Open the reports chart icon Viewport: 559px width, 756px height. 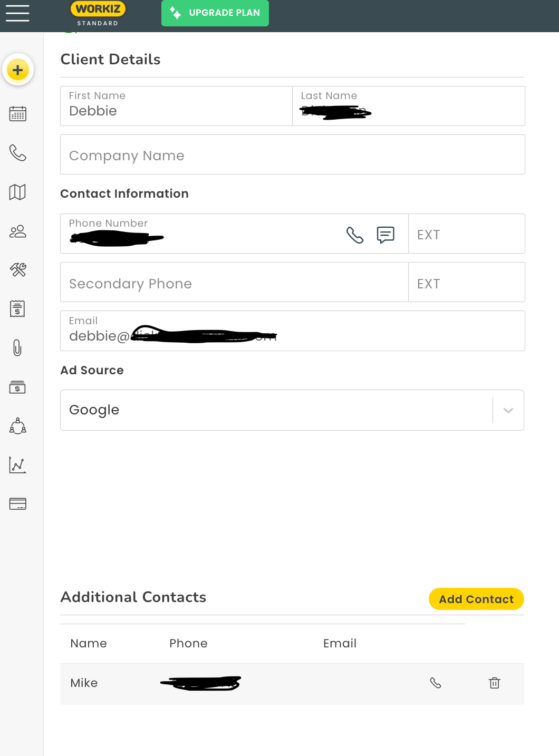18,465
